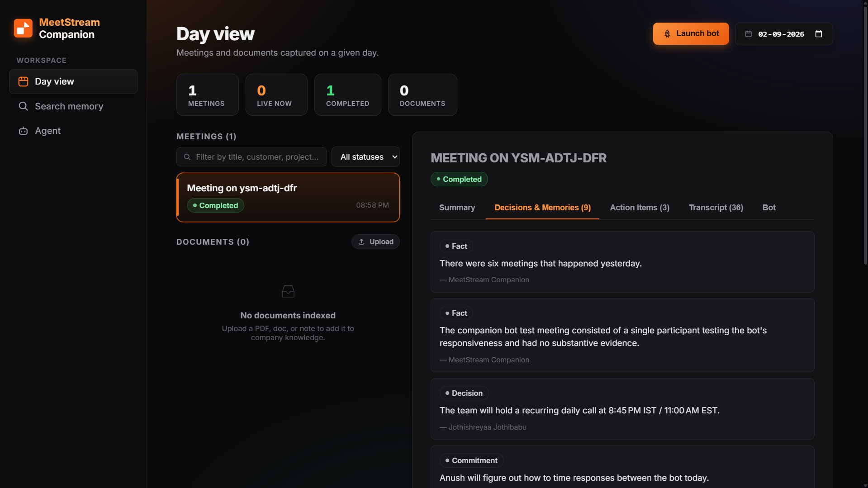
Task: Click the Day view page heading
Action: click(215, 34)
